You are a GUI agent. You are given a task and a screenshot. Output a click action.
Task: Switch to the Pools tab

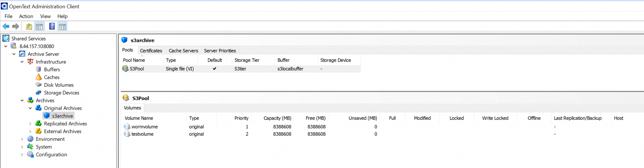pyautogui.click(x=128, y=50)
